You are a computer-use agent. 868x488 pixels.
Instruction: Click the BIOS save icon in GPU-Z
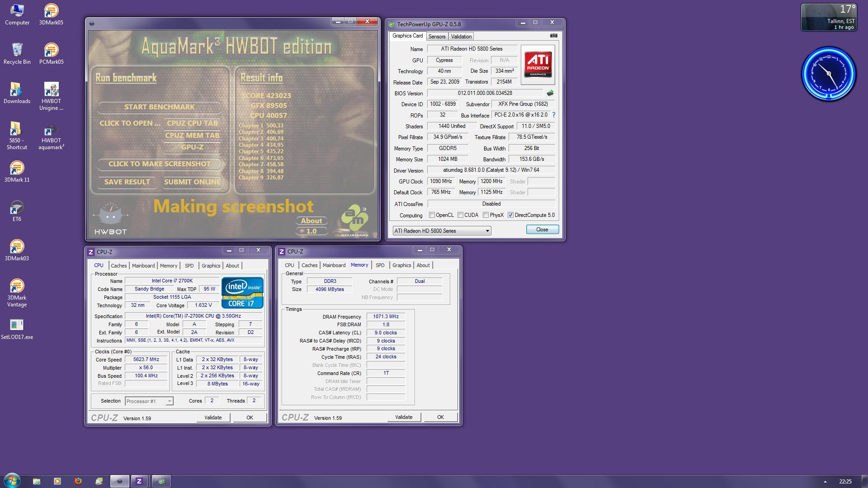550,93
